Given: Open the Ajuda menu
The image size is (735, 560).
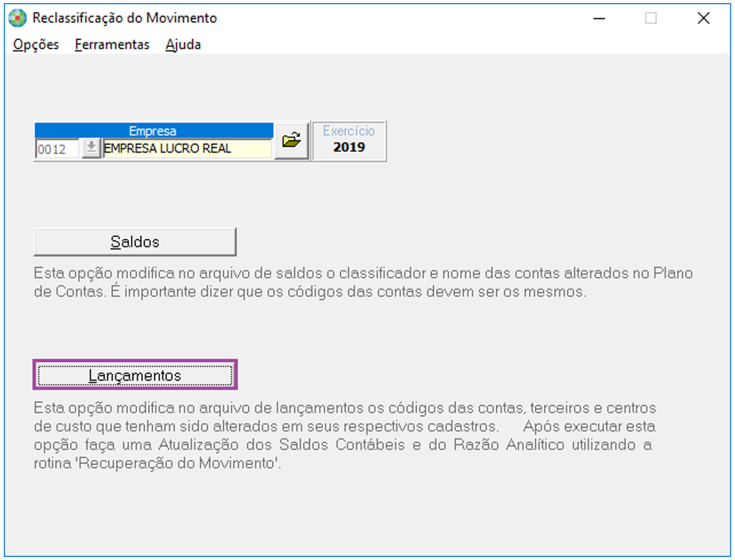Looking at the screenshot, I should coord(183,45).
